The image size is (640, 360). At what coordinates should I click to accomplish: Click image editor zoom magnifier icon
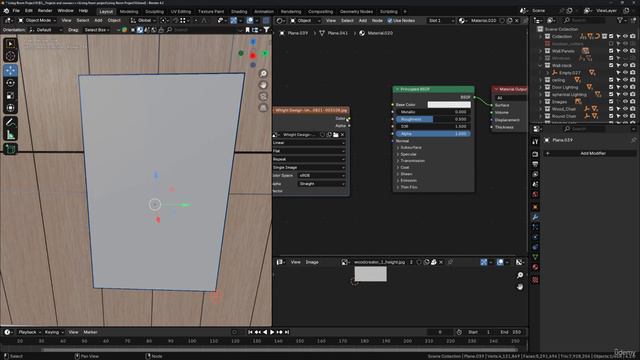[x=520, y=276]
